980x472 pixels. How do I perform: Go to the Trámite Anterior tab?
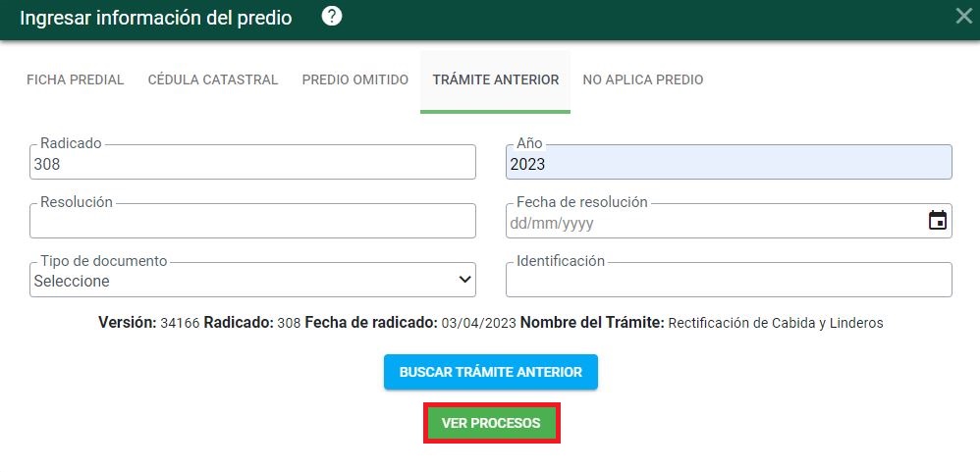pos(495,79)
